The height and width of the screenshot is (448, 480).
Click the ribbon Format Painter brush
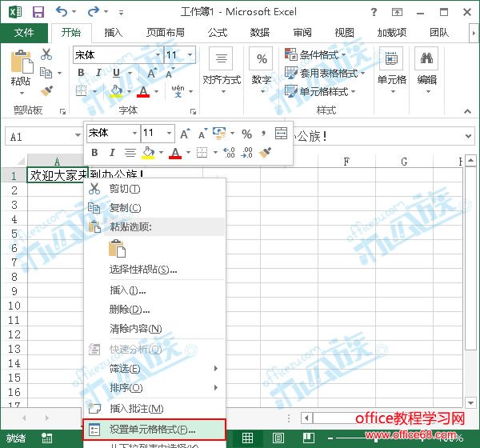[x=46, y=90]
